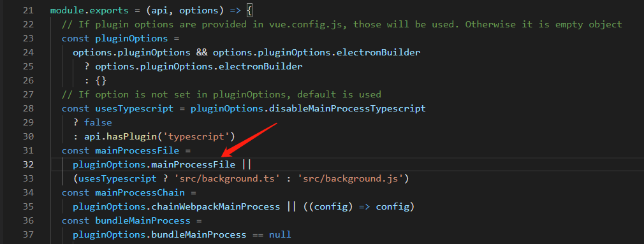Click the empty braces on line 26
644x244 pixels.
pos(101,80)
